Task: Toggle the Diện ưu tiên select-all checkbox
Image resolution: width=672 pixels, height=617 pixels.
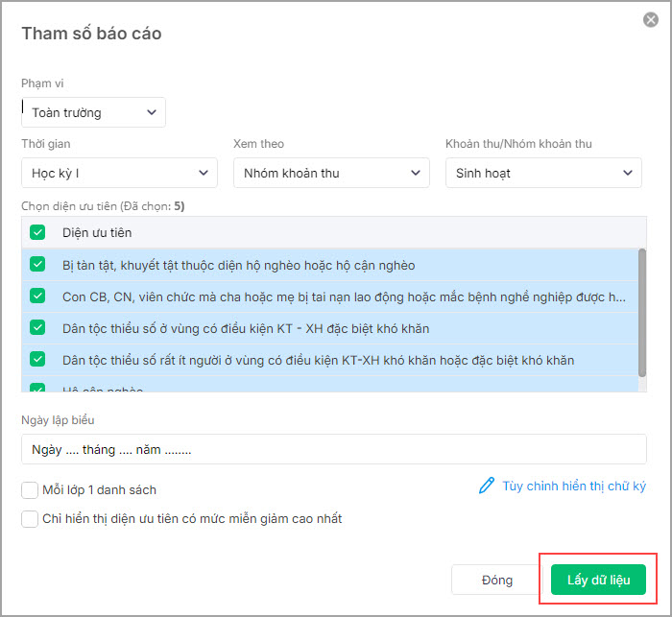Action: coord(37,232)
